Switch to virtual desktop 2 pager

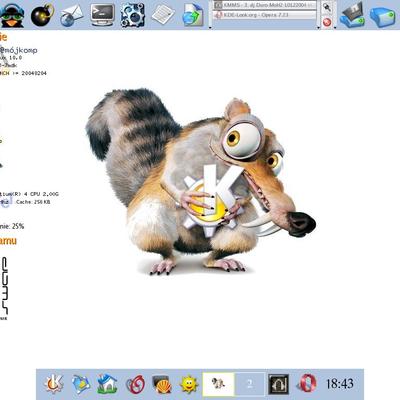(x=250, y=384)
